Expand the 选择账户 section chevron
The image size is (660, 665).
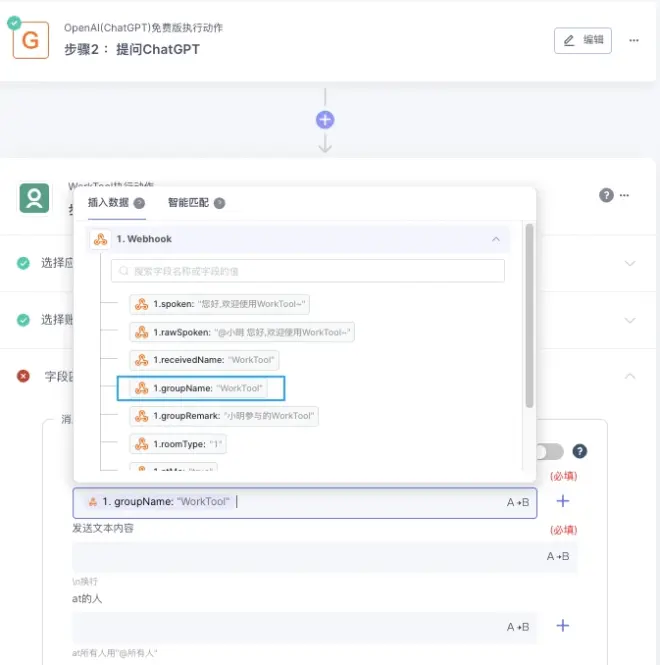tap(630, 320)
